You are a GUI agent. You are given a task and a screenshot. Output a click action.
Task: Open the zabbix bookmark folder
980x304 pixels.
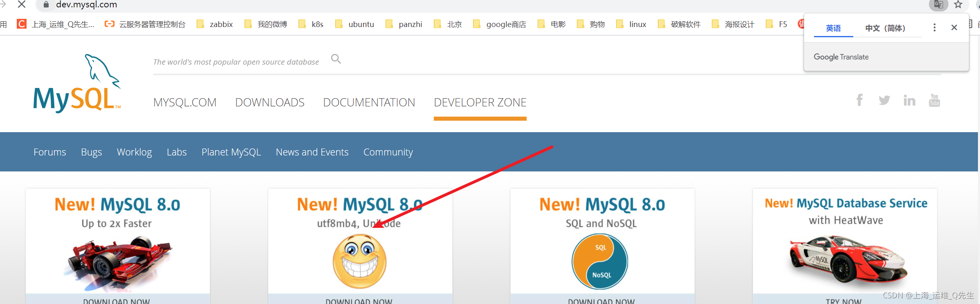tap(215, 24)
